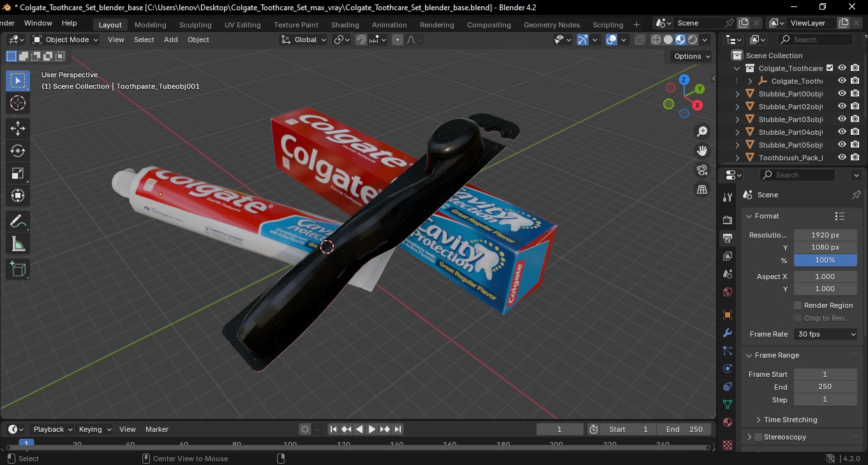Switch to the Modeling workspace tab
This screenshot has width=868, height=465.
pyautogui.click(x=150, y=25)
